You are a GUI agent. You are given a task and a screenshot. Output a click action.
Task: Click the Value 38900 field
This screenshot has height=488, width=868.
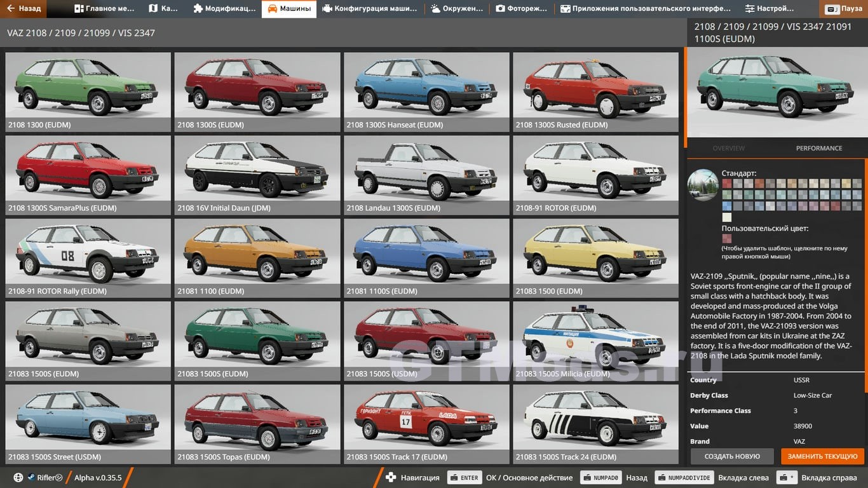pyautogui.click(x=803, y=426)
